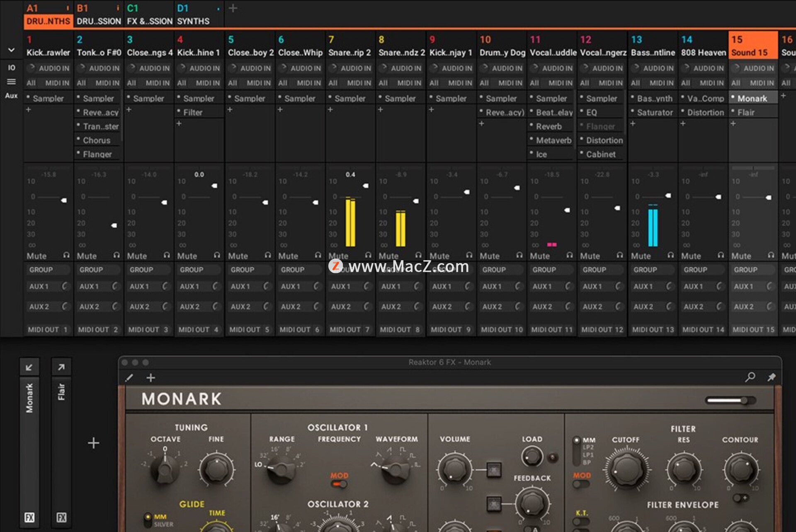
Task: Click the level fader on channel 4
Action: point(214,186)
